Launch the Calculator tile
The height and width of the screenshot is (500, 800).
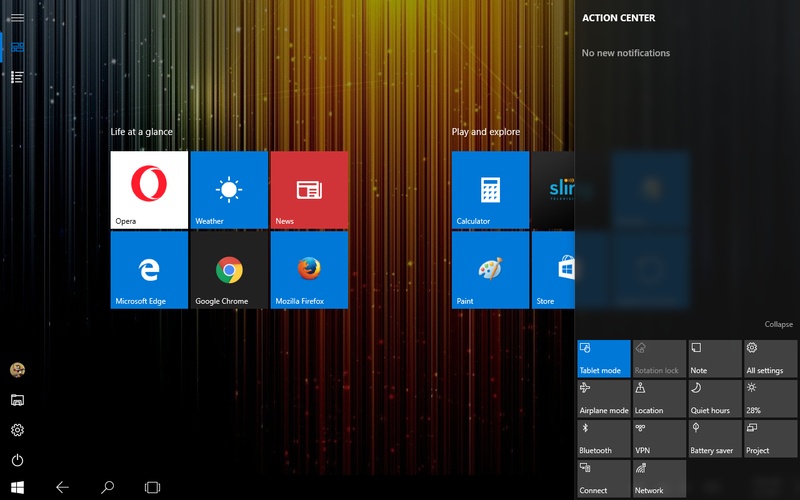point(490,190)
